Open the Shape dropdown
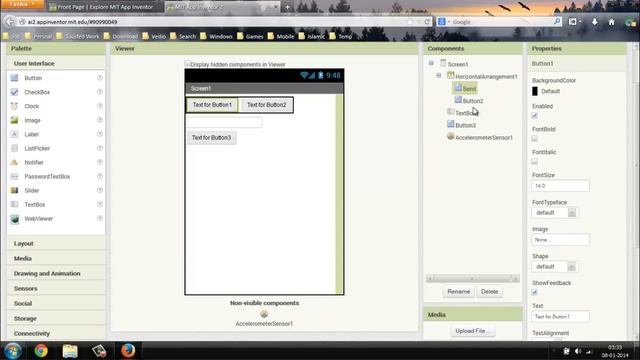Viewport: 640px width, 360px height. [554, 267]
